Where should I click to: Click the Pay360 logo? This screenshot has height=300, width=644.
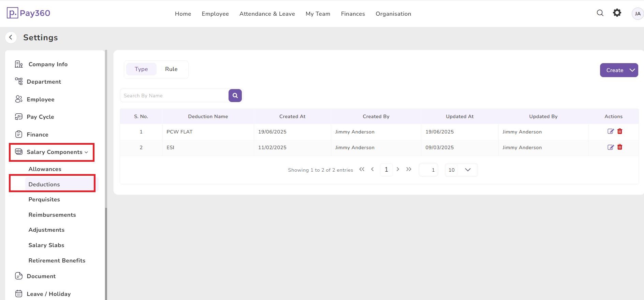(28, 13)
